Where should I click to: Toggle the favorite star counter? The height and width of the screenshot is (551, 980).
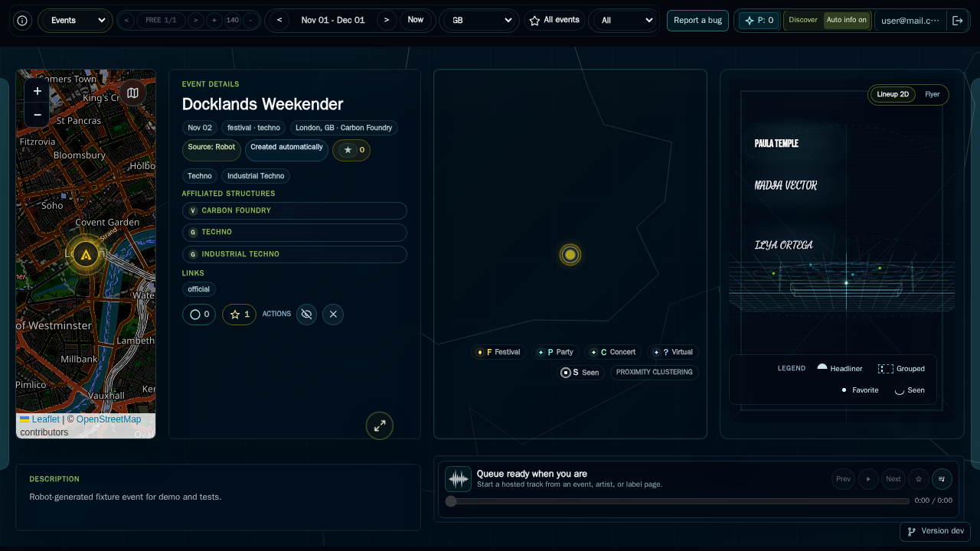coord(239,315)
